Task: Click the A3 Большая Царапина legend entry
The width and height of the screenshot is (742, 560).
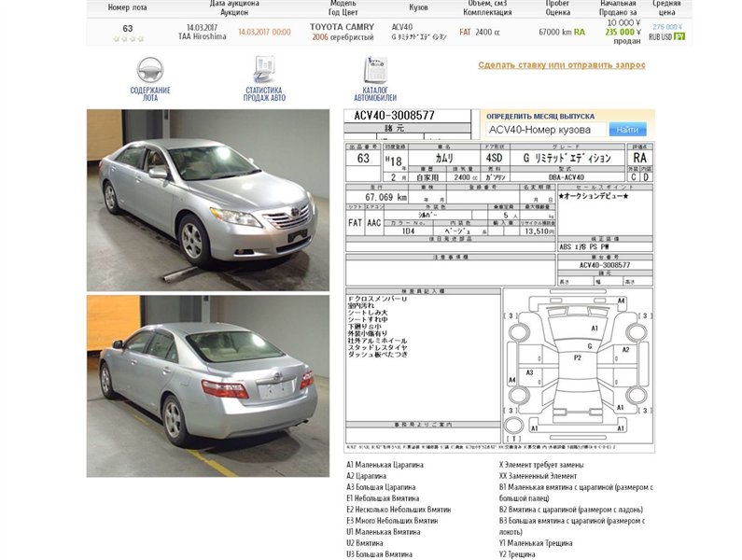Action: (x=381, y=487)
